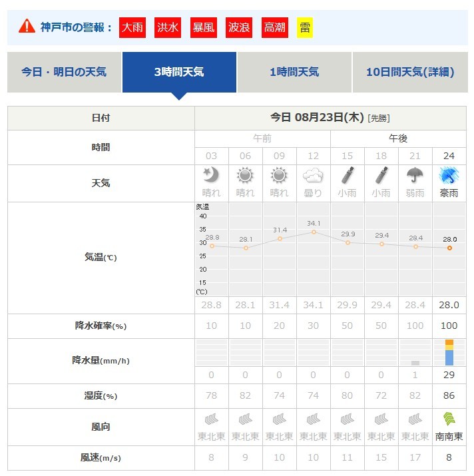Click the 34.1 temperature point on graph
Viewport: 474px width, 476px height.
pyautogui.click(x=314, y=232)
